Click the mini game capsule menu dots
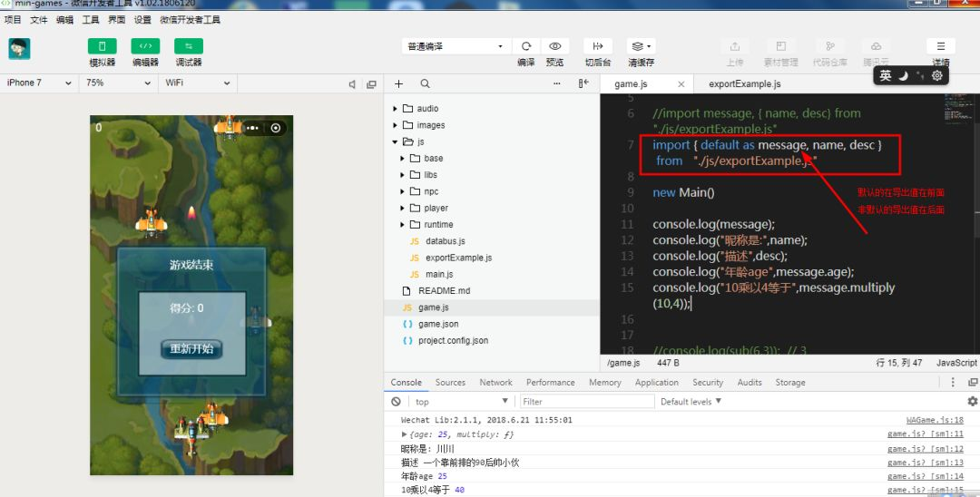Viewport: 980px width, 497px height. pyautogui.click(x=252, y=128)
